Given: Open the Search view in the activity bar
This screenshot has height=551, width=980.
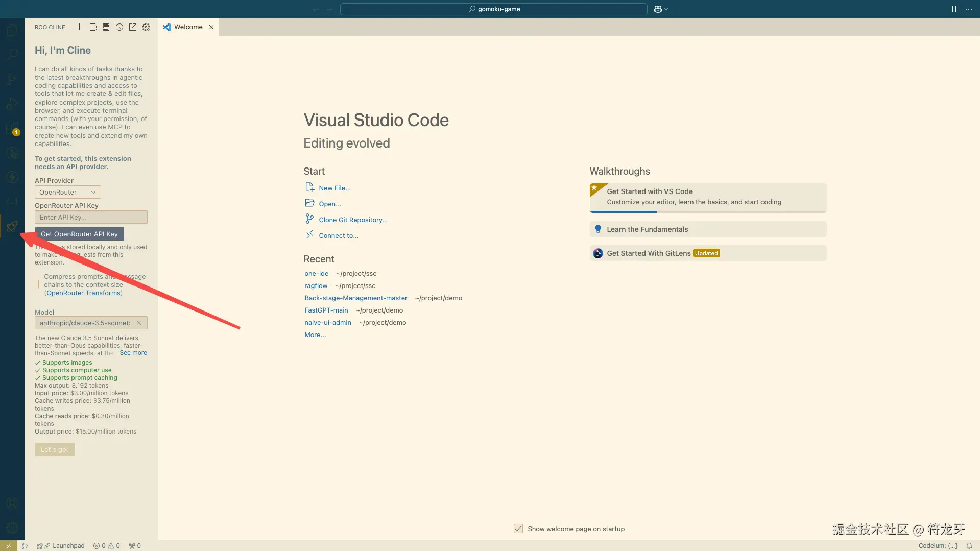Looking at the screenshot, I should click(x=12, y=54).
